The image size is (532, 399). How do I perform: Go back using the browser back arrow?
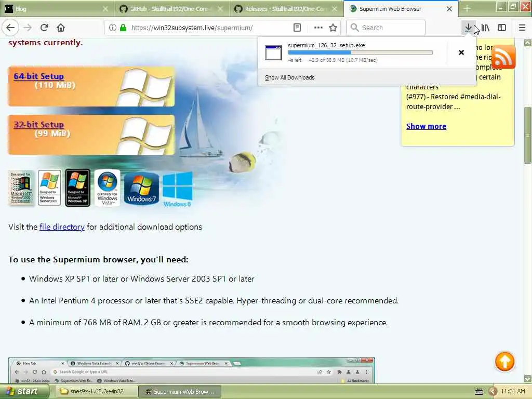(x=10, y=28)
